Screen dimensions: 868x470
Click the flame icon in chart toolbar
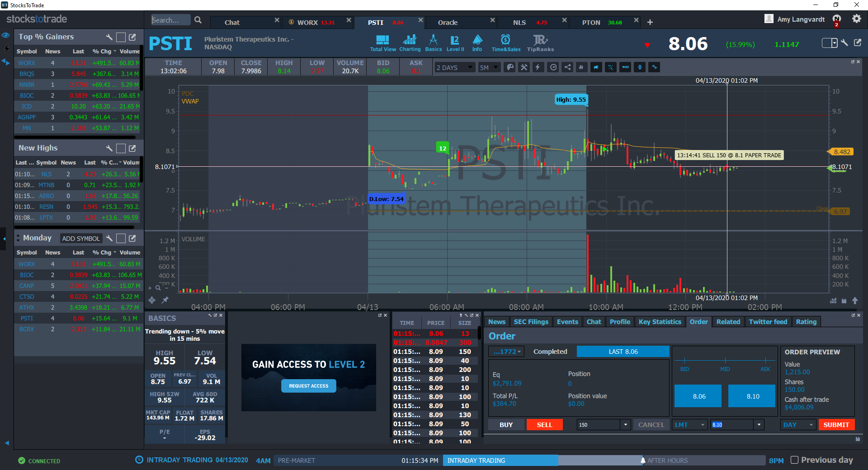(581, 67)
